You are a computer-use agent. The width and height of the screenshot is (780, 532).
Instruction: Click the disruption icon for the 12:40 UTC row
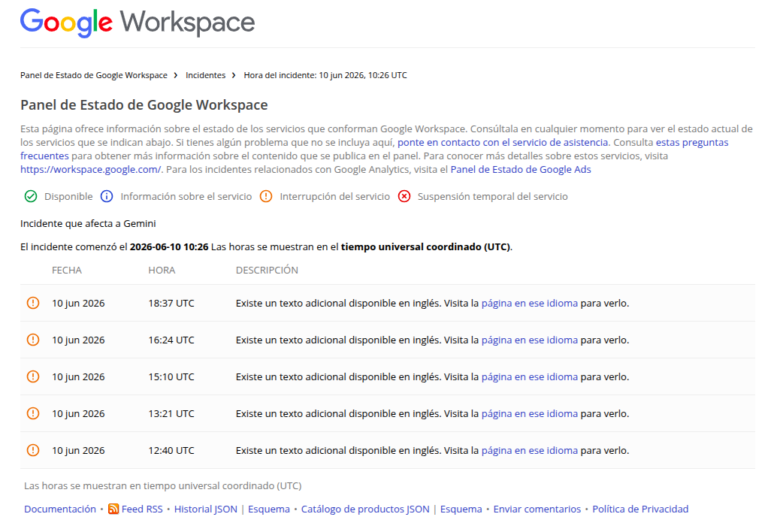pyautogui.click(x=33, y=450)
